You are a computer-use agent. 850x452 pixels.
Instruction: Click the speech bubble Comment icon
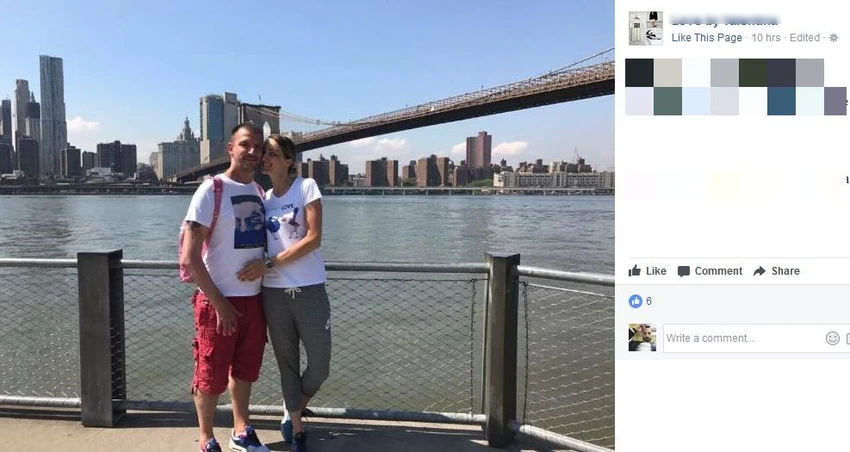[x=684, y=271]
